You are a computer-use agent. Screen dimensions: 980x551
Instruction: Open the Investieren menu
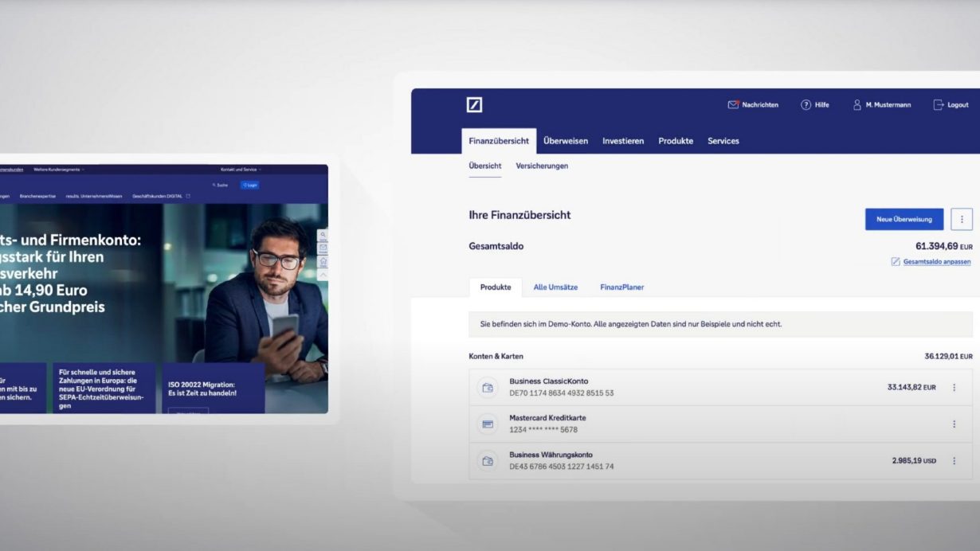click(x=623, y=141)
